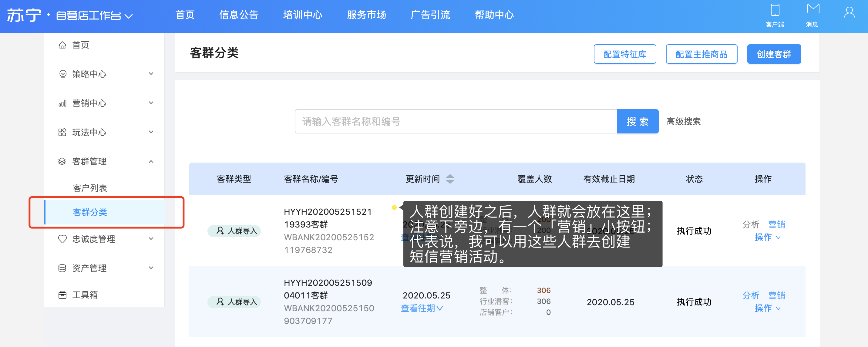Click the 客户端 phone icon
The width and height of the screenshot is (868, 347).
[775, 10]
